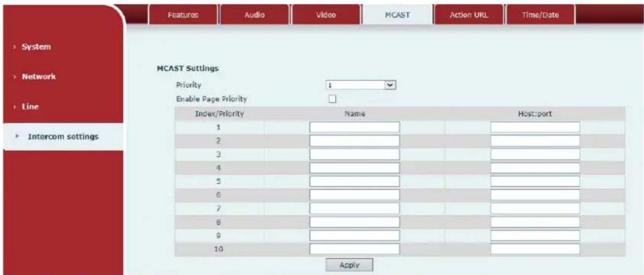Viewport: 644px width, 275px height.
Task: Select Intercom settings in sidebar
Action: (x=62, y=136)
